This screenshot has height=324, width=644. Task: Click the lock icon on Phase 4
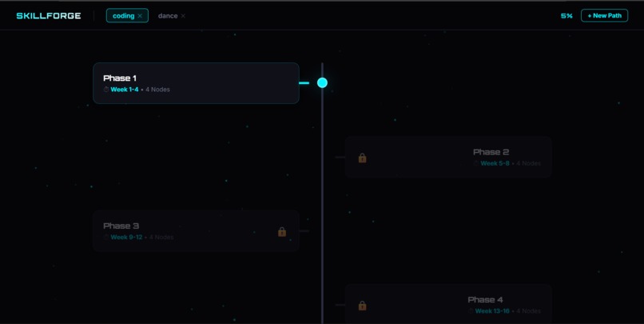point(362,306)
